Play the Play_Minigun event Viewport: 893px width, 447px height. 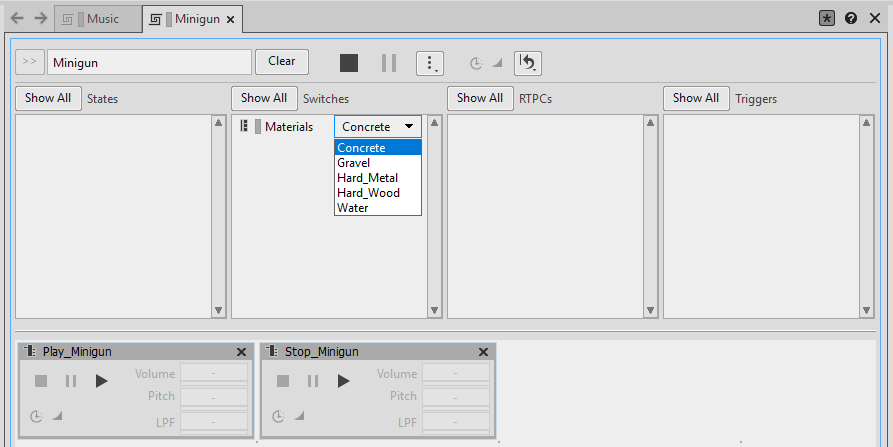tap(101, 381)
